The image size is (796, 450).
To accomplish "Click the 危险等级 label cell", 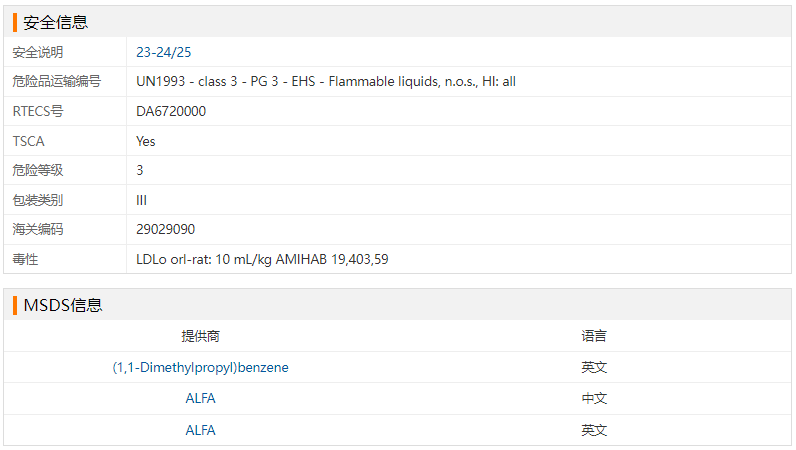I will point(38,170).
